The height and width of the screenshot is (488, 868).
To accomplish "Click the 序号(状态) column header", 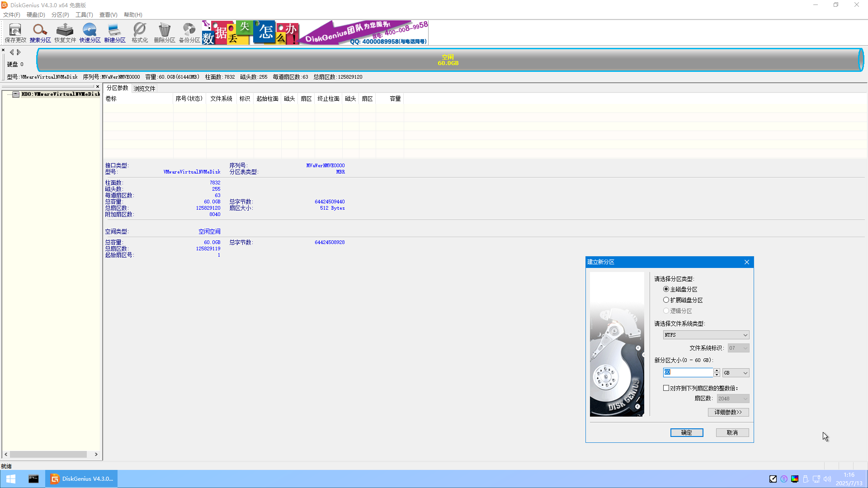I will click(x=189, y=99).
